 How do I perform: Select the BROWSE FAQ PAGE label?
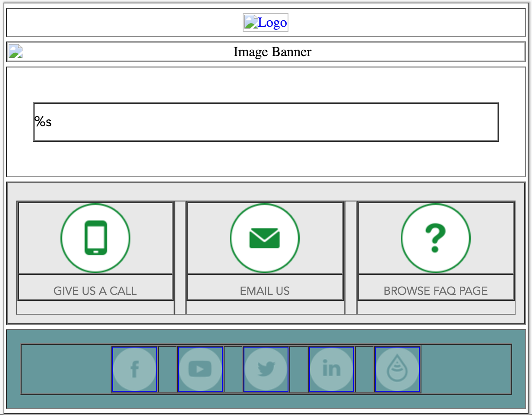(436, 291)
